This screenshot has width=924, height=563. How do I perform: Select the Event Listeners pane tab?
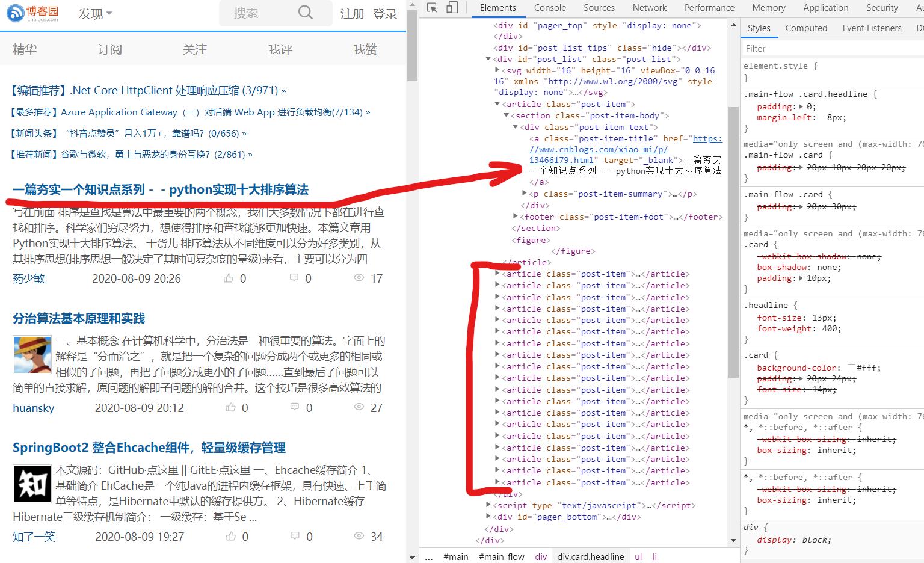tap(872, 28)
